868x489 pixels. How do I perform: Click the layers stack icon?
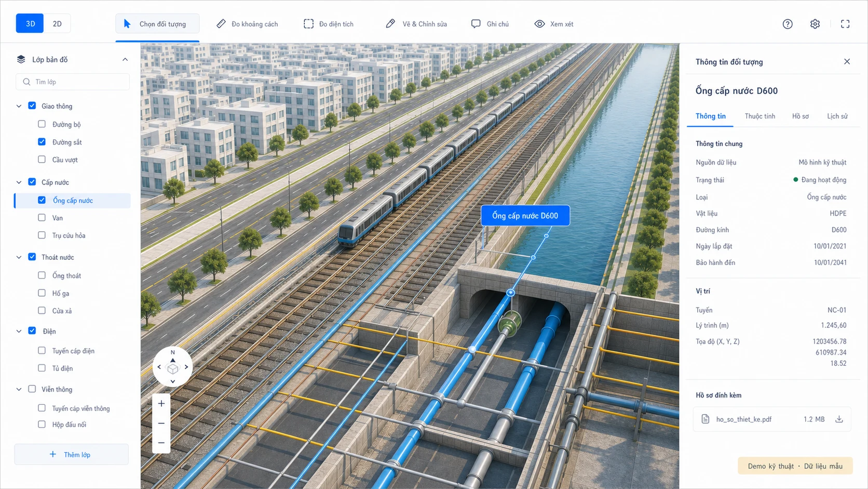tap(21, 59)
